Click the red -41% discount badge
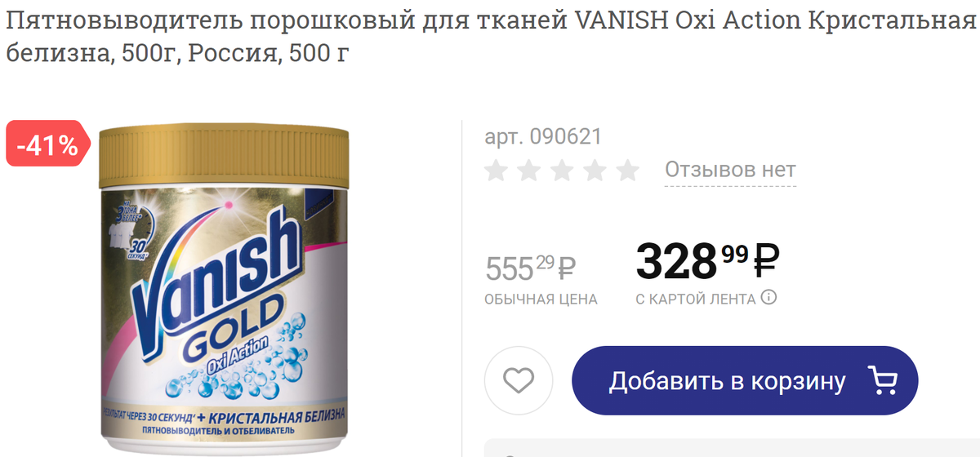Screen dimensions: 980x457 pyautogui.click(x=46, y=144)
